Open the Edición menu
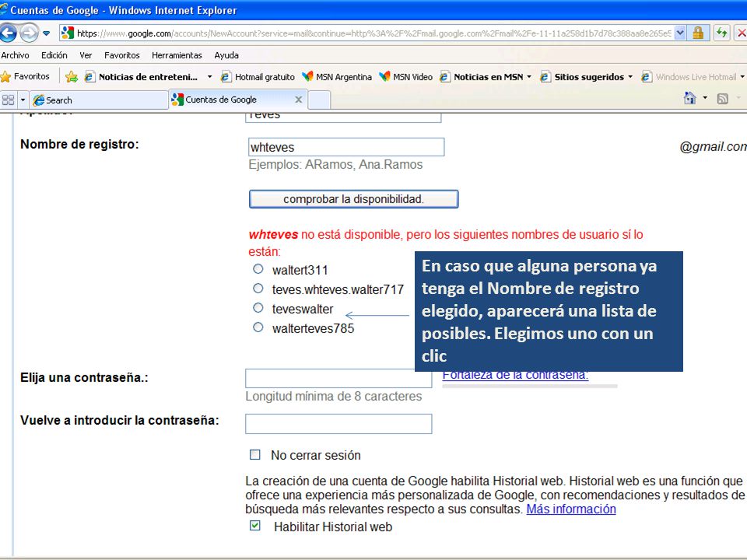Image resolution: width=747 pixels, height=560 pixels. tap(54, 55)
